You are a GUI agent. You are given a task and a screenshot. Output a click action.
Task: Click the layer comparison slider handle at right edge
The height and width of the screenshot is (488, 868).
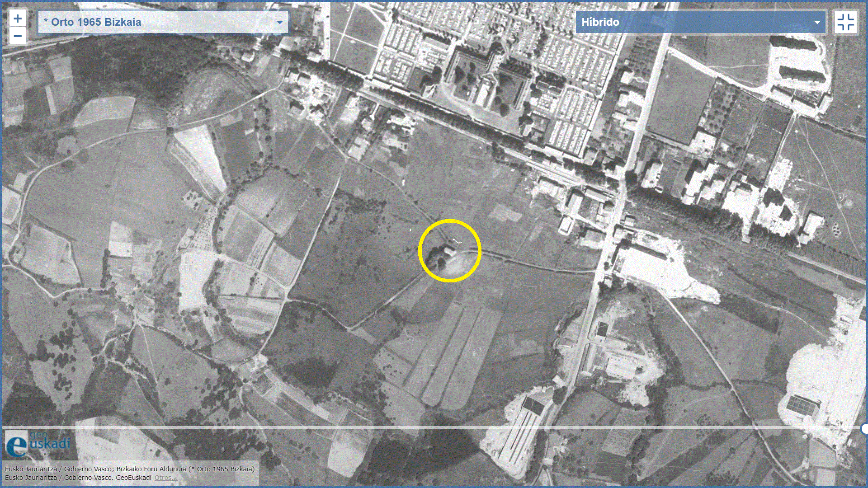click(864, 428)
